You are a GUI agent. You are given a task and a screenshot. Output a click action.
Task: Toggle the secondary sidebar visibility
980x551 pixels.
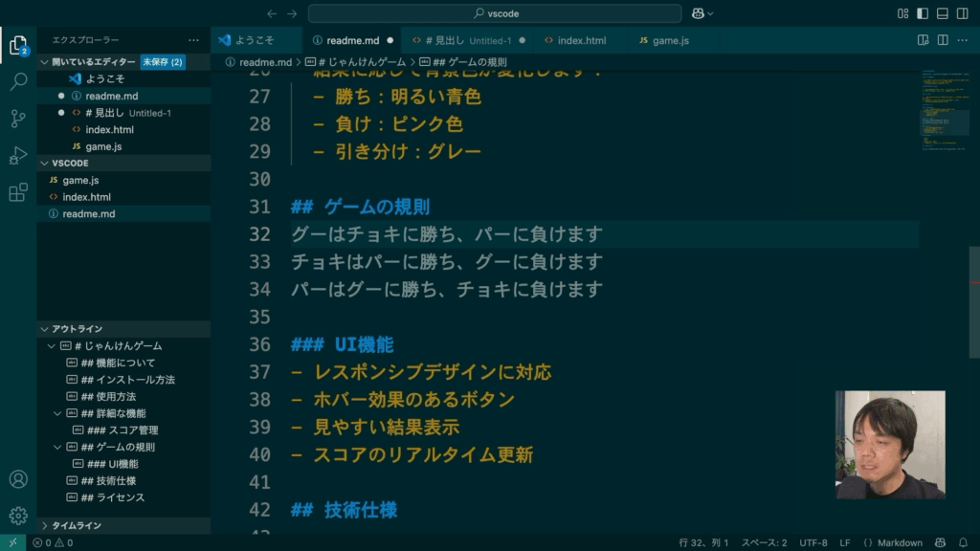(x=963, y=13)
